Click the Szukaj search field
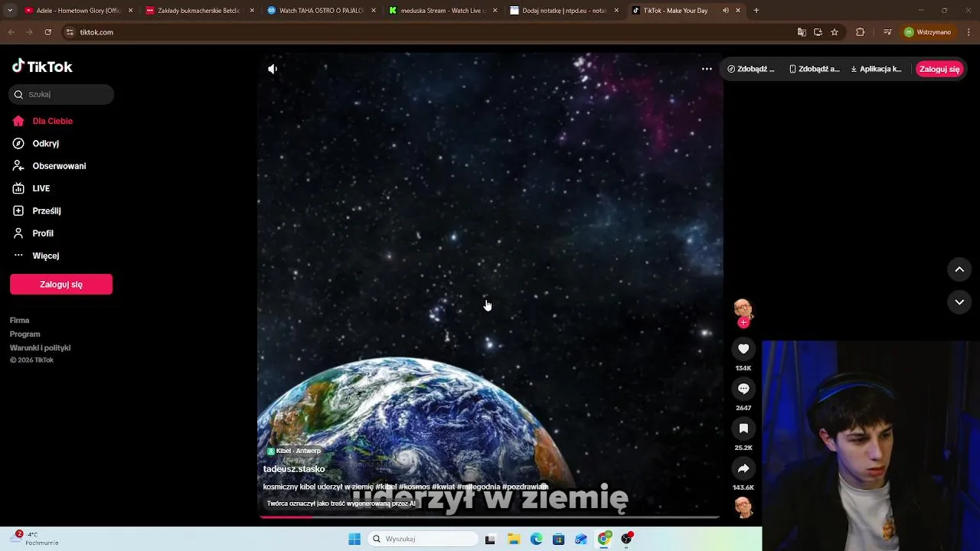980x551 pixels. pos(61,95)
